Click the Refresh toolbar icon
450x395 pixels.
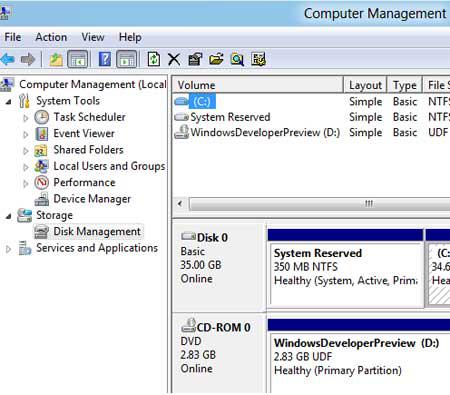[x=154, y=59]
